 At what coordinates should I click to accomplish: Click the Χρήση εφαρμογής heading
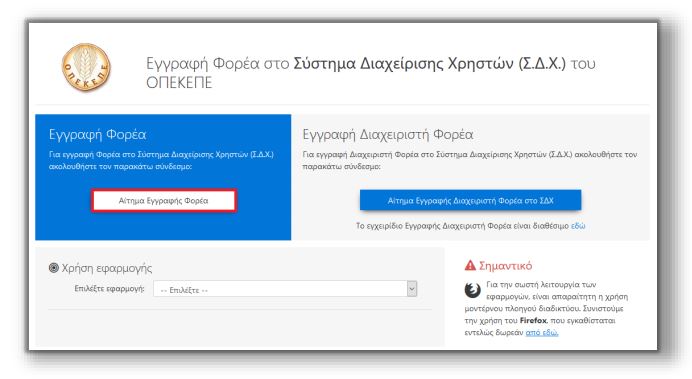click(x=107, y=268)
